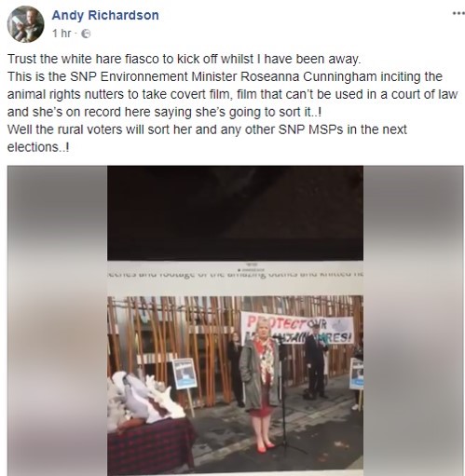Open the three-dot post options menu
465x476 pixels.
458,13
